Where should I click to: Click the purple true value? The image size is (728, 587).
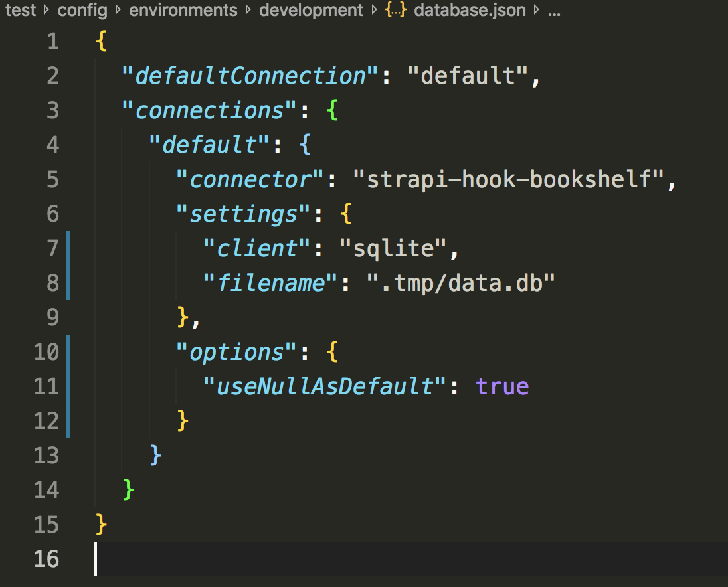point(502,386)
